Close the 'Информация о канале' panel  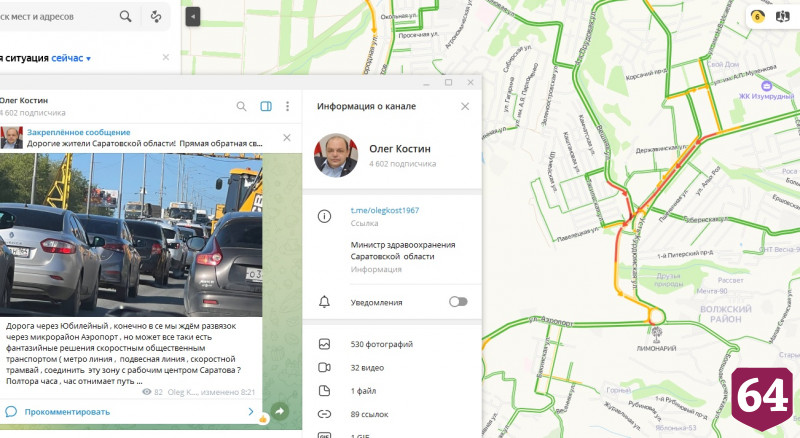465,106
